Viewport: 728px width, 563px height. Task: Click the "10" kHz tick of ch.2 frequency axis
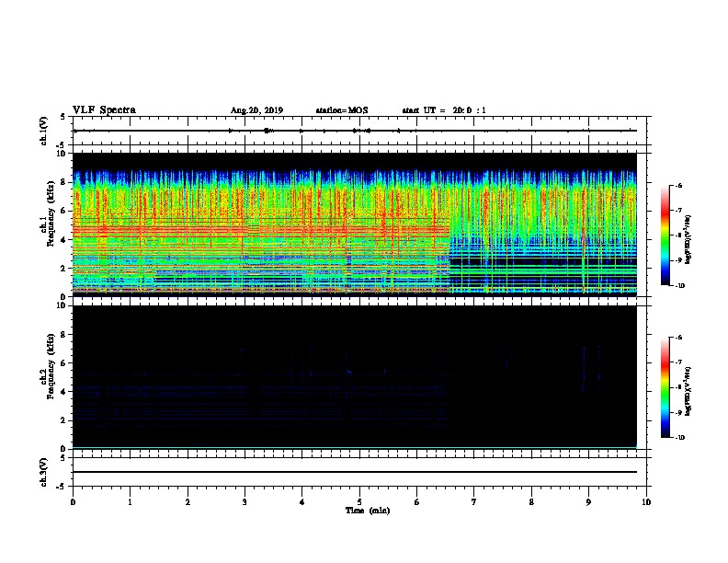click(x=62, y=305)
